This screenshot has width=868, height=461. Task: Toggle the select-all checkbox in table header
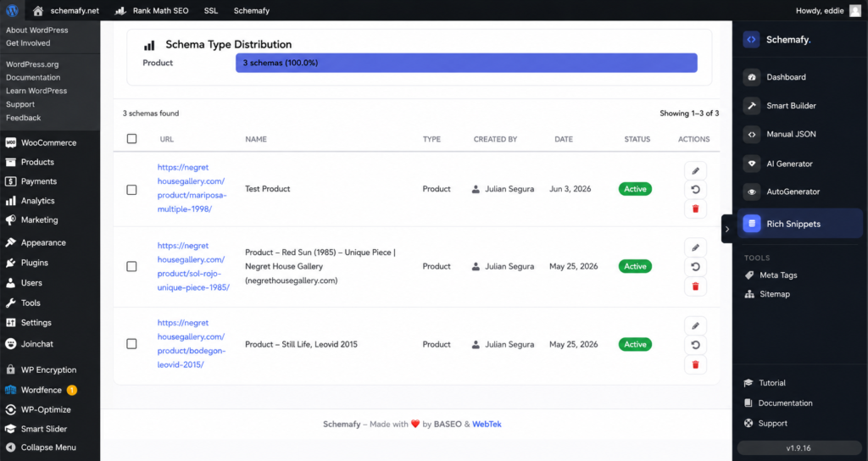click(131, 139)
